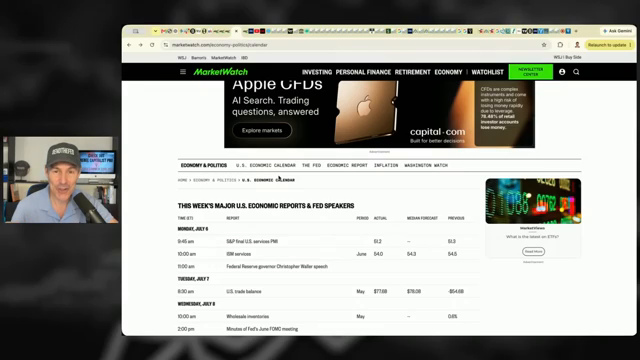
Task: Click Explore markets ad button
Action: (262, 131)
